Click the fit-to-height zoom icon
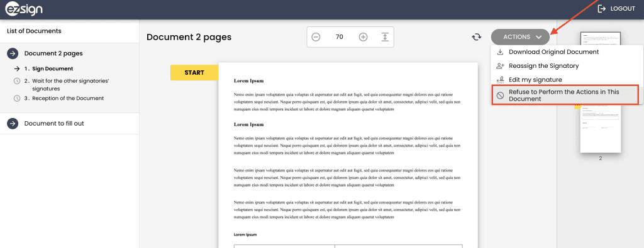This screenshot has height=248, width=644. click(x=385, y=37)
